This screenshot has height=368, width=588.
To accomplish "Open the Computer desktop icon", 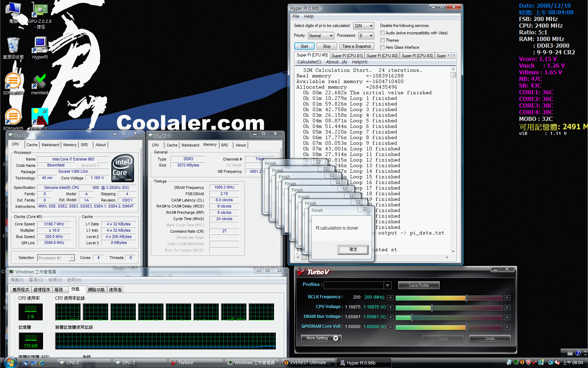I will [13, 13].
